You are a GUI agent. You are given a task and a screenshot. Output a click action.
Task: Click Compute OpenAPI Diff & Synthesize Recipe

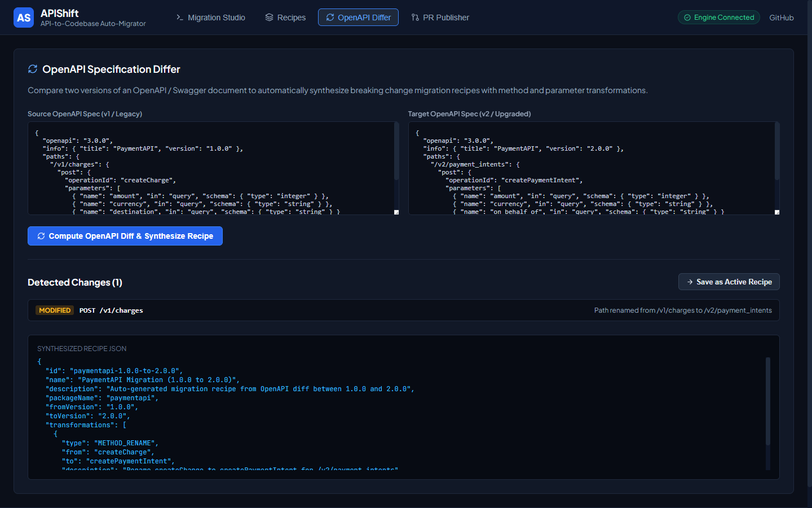(125, 236)
